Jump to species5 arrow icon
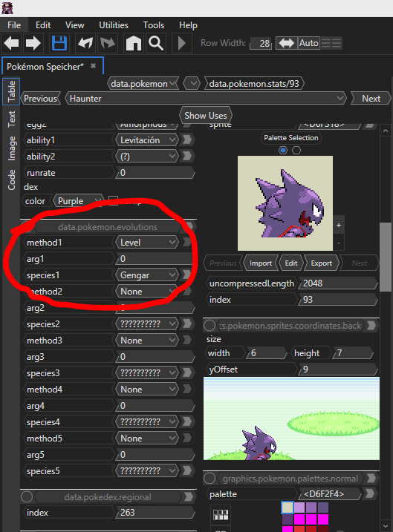393x532 pixels. 187,470
